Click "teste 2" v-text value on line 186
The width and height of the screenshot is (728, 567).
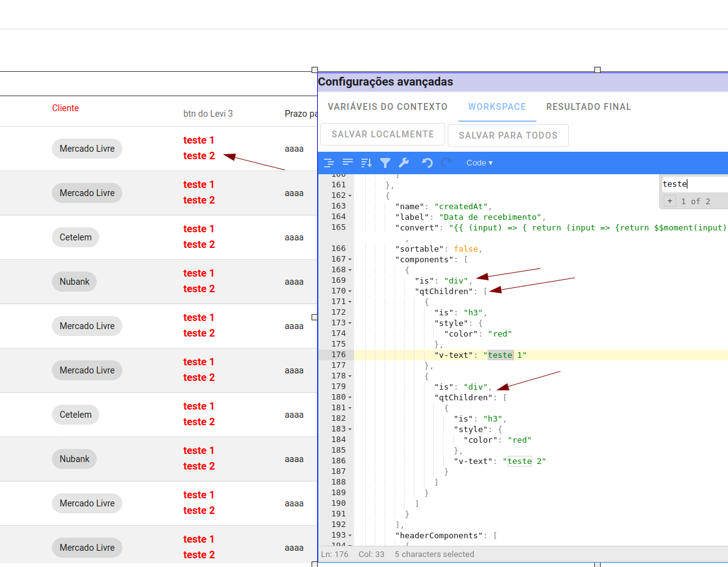click(x=524, y=461)
